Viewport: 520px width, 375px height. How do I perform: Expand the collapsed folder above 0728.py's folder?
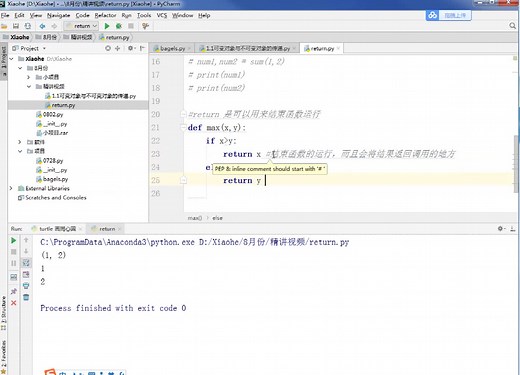(x=20, y=142)
